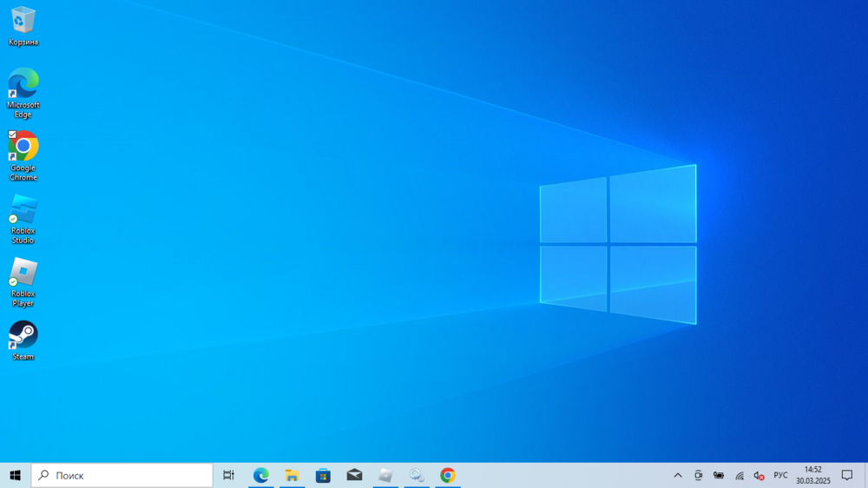Expand the hidden system tray icons chevron
Viewport: 868px width, 488px height.
coord(678,475)
